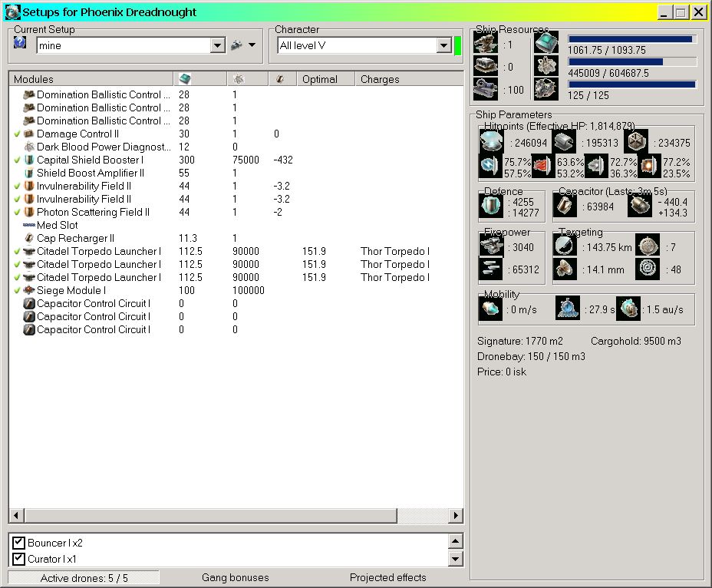Screen dimensions: 712x588
Task: Click the green character status indicator
Action: [458, 45]
